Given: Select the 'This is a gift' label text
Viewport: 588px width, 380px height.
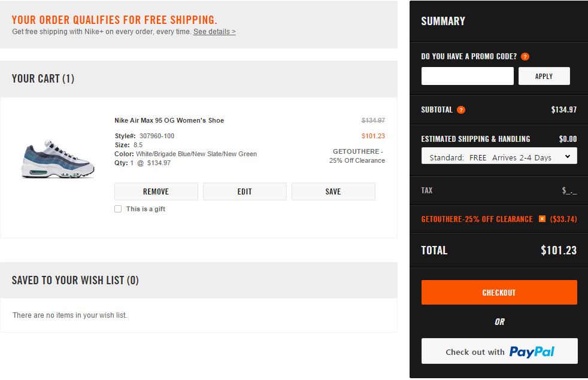Looking at the screenshot, I should coord(146,209).
